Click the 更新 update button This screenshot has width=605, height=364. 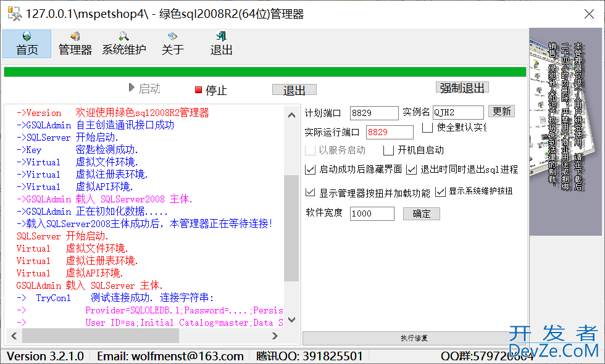(x=501, y=112)
